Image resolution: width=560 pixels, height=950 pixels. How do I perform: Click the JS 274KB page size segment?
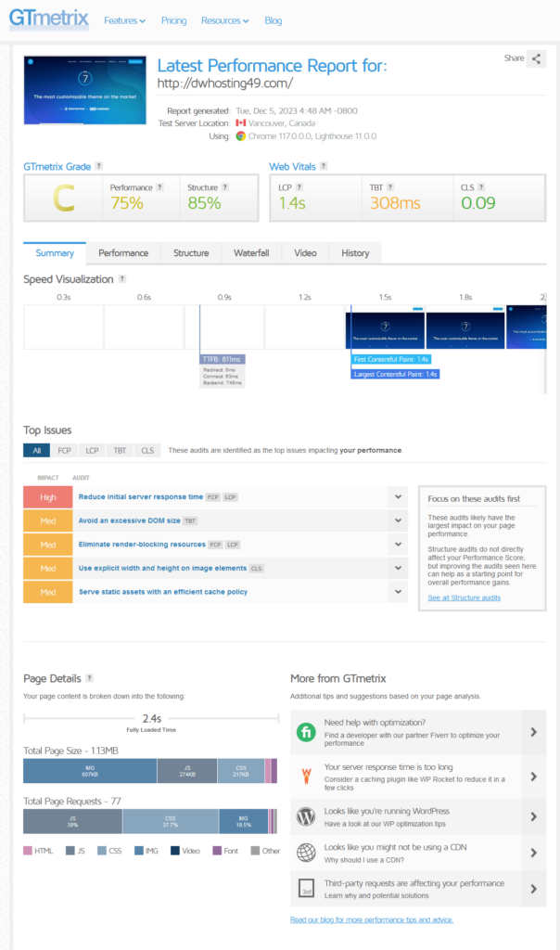[187, 771]
